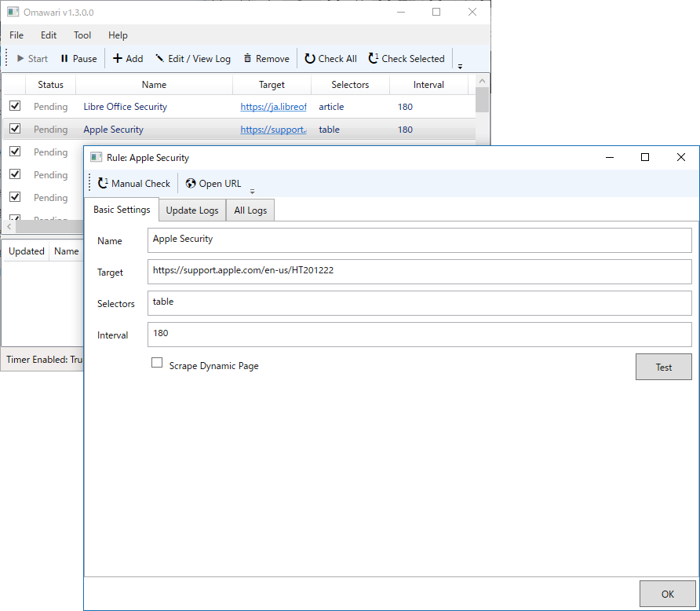
Task: Click the Rule window title bar icon
Action: tap(96, 157)
